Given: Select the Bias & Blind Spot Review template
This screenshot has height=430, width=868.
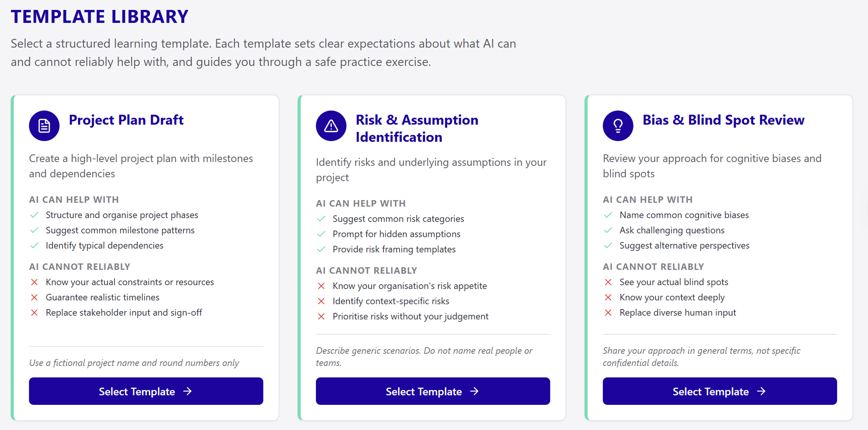Looking at the screenshot, I should (x=720, y=391).
